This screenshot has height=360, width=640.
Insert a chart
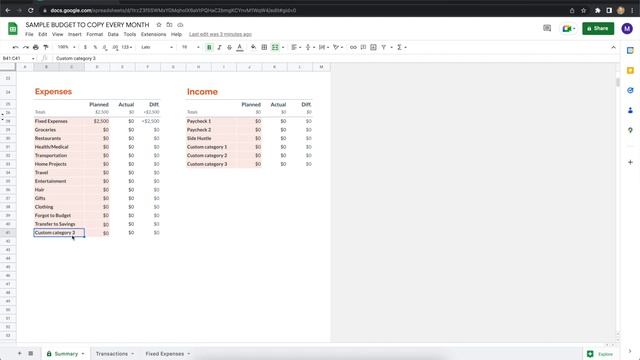(373, 47)
